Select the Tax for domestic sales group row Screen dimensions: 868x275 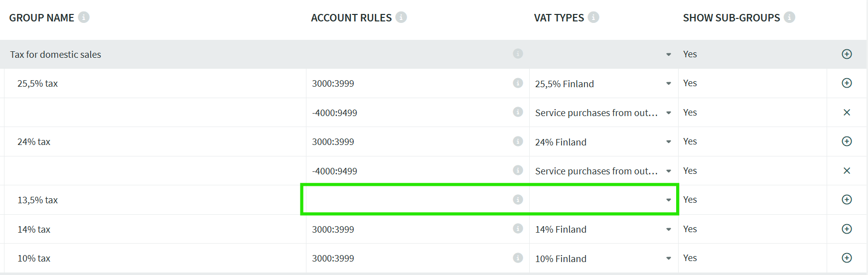(56, 55)
